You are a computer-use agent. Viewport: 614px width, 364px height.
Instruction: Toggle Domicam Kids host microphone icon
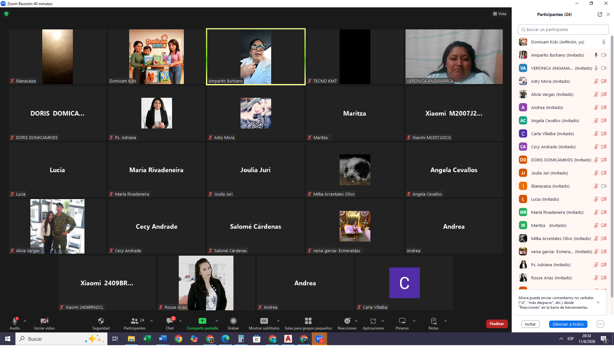pos(604,42)
